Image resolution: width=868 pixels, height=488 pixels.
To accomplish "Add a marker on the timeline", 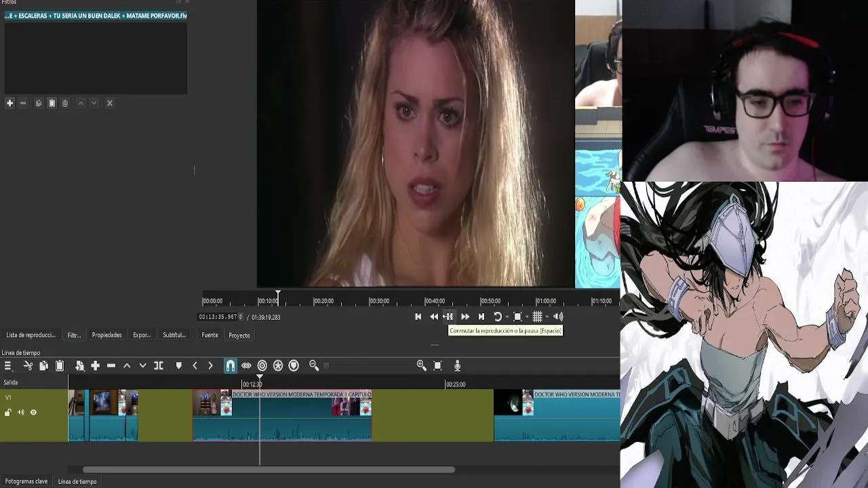I will pos(179,366).
